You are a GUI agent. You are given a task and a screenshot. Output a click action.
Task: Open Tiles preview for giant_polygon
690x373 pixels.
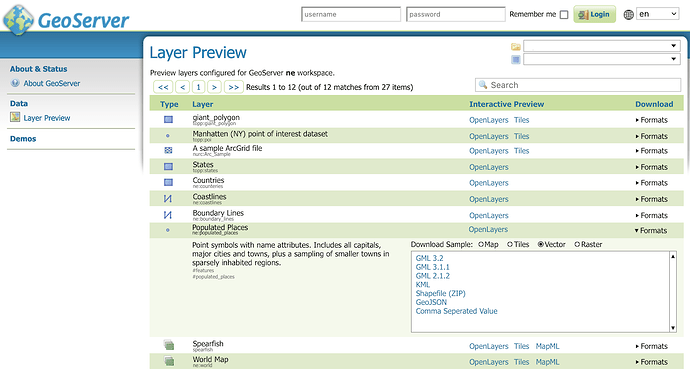[521, 120]
